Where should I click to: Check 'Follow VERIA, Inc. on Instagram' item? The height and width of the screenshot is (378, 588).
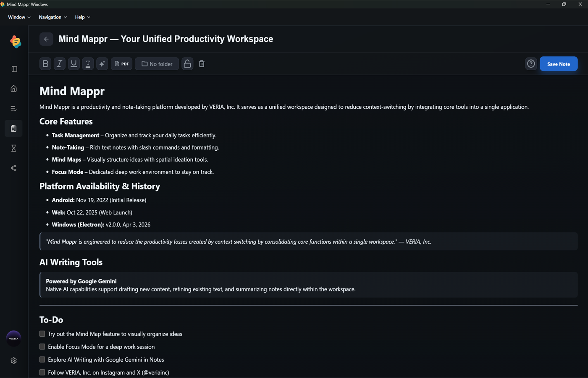tap(42, 373)
